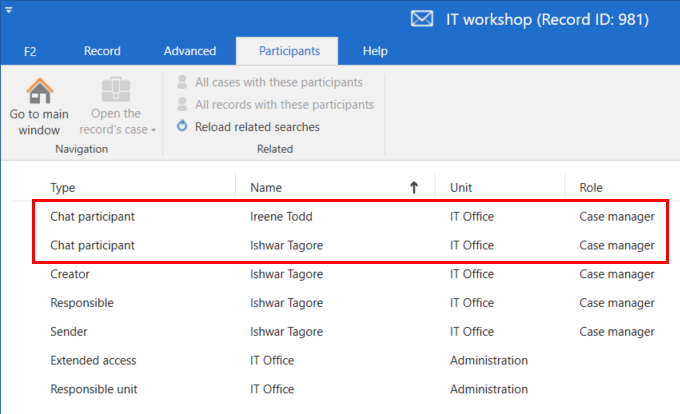Viewport: 680px width, 414px height.
Task: Select the Responsible unit IT Office row
Action: coord(350,389)
